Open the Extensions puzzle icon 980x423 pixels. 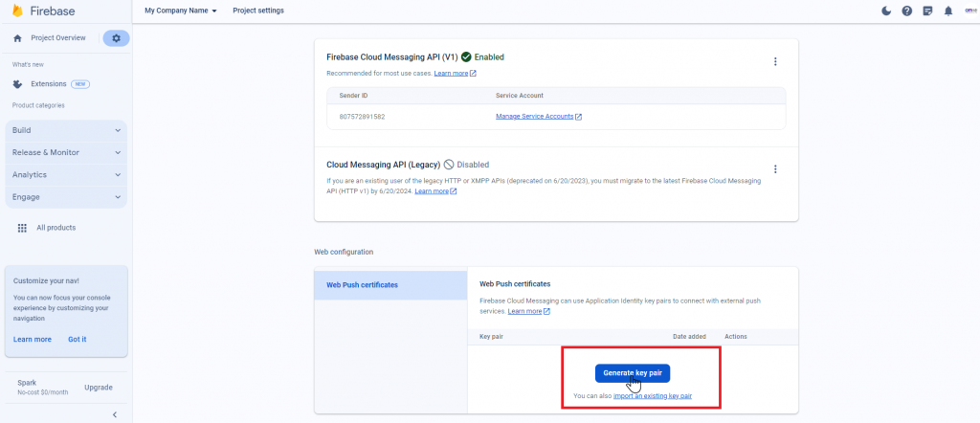17,84
